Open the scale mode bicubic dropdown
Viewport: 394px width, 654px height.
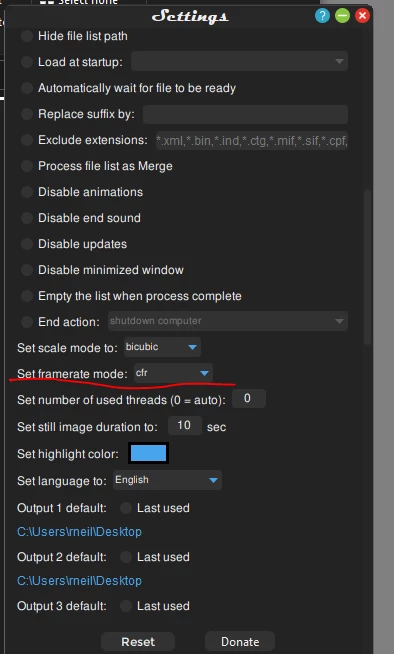coord(162,347)
